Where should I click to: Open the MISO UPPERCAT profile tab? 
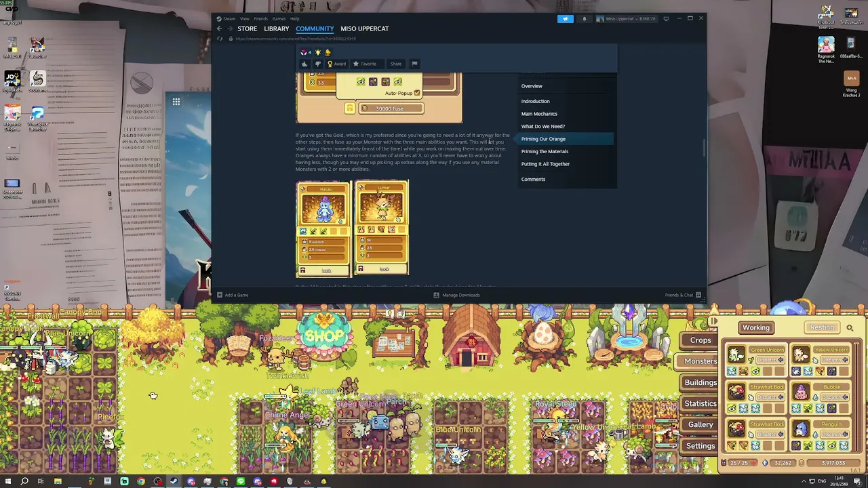[x=365, y=28]
